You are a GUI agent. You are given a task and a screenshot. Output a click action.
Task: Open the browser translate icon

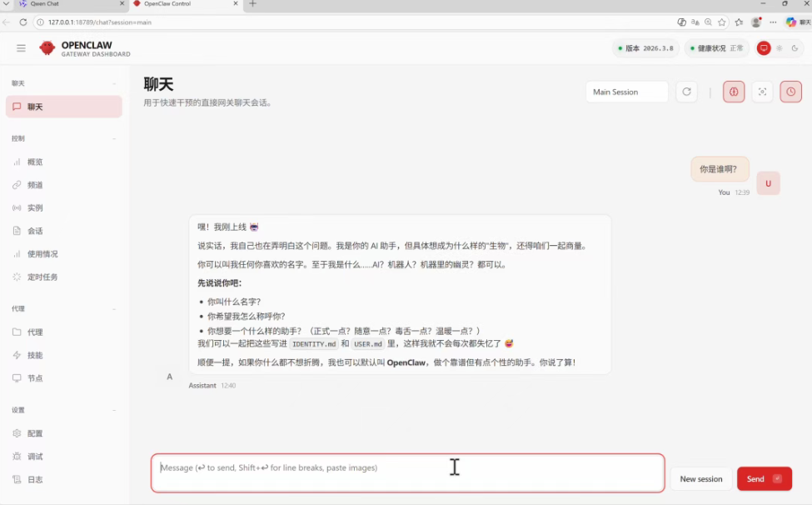[695, 22]
